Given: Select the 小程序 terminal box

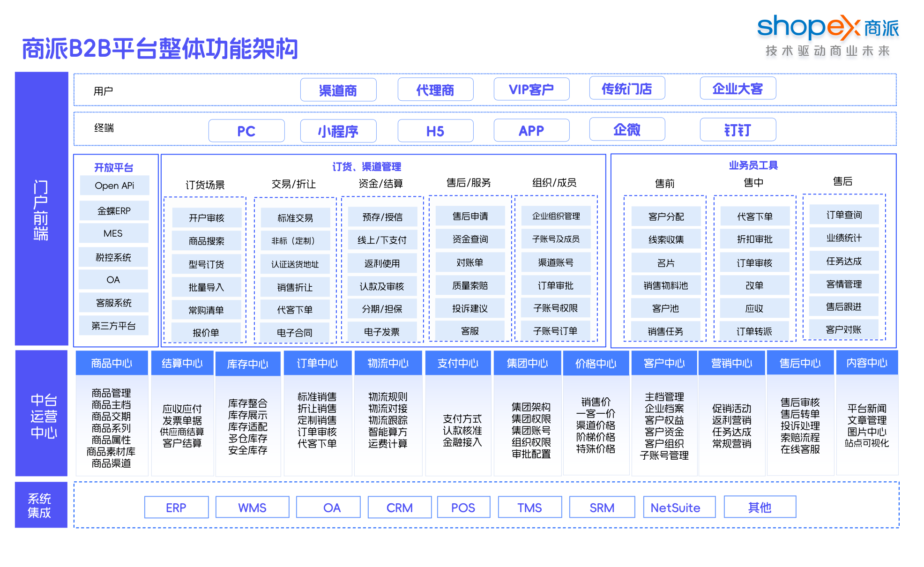Looking at the screenshot, I should pos(338,131).
